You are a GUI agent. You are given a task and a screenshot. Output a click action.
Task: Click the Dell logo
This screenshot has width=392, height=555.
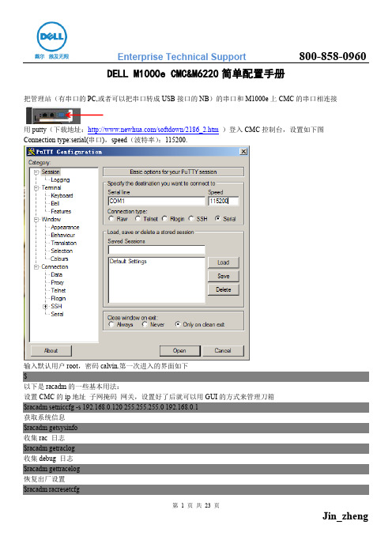(x=51, y=36)
